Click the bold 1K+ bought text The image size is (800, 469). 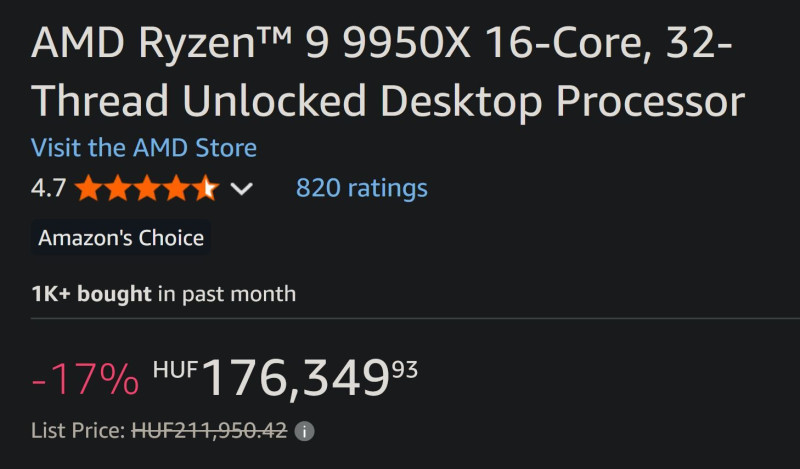click(91, 294)
